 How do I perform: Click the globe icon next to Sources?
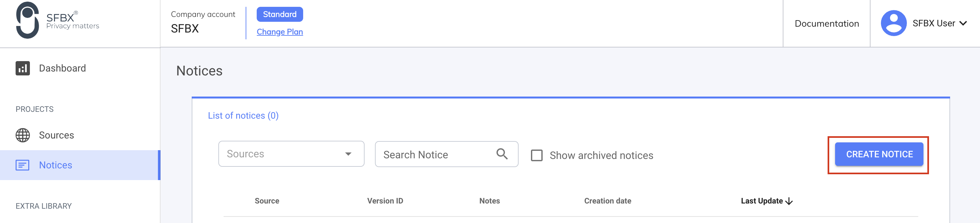tap(22, 135)
